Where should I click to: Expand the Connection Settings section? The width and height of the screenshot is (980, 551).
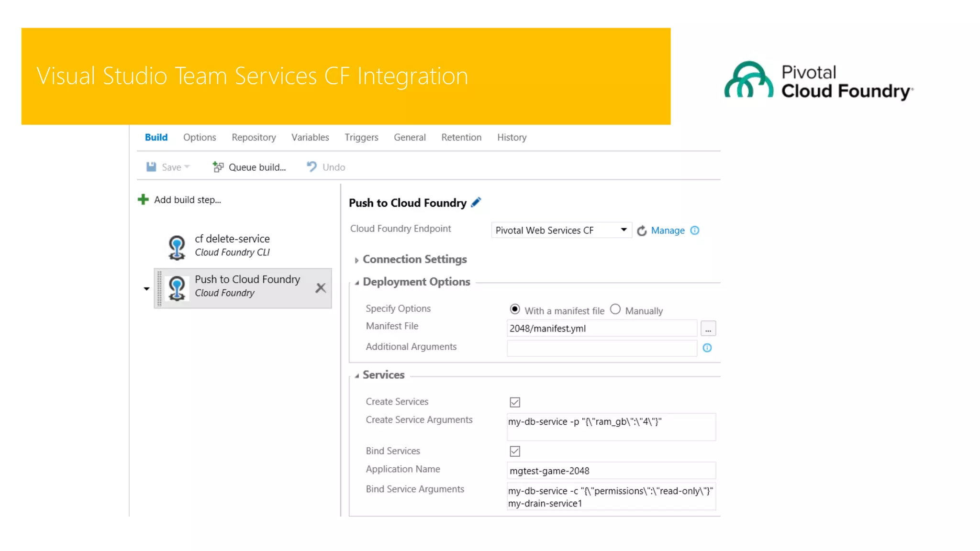click(x=414, y=259)
